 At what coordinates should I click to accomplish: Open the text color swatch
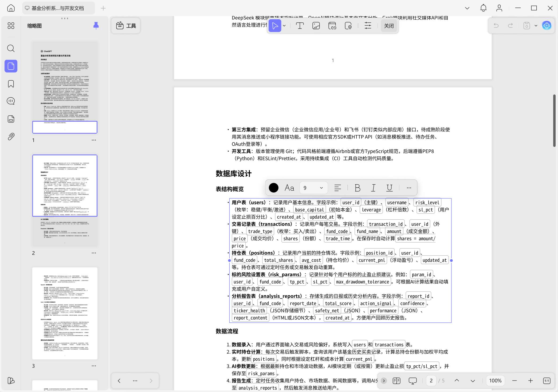click(273, 188)
